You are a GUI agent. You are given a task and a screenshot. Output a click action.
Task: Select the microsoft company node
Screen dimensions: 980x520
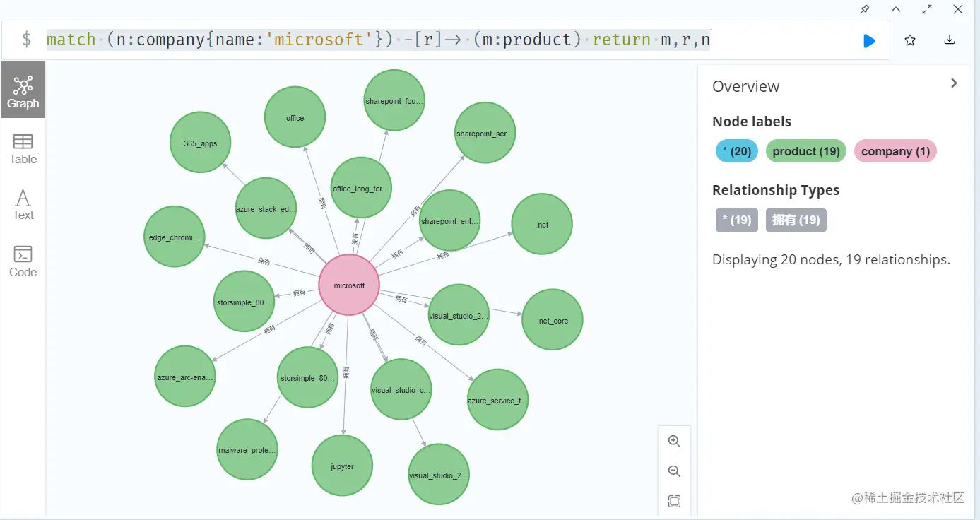point(349,285)
